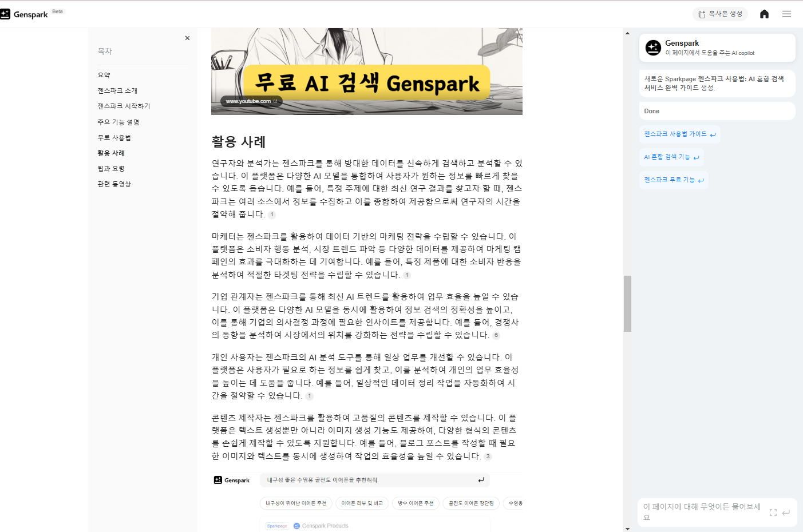Screen dimensions: 803x532
Task: Click the 복사본 생성 button
Action: [720, 14]
